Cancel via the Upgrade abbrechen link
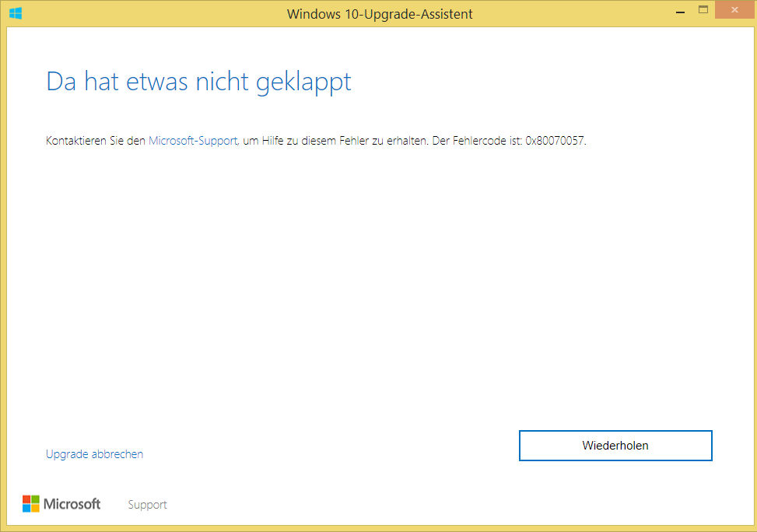757x532 pixels. [x=95, y=454]
